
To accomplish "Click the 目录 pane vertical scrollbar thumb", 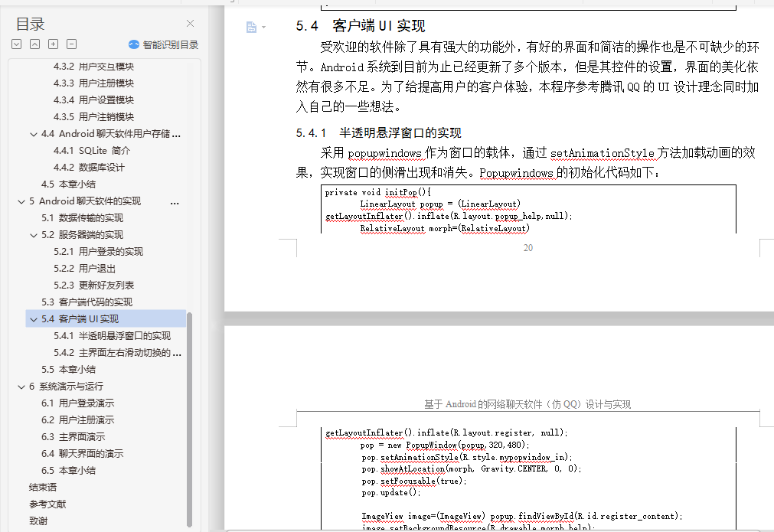I will [x=190, y=419].
